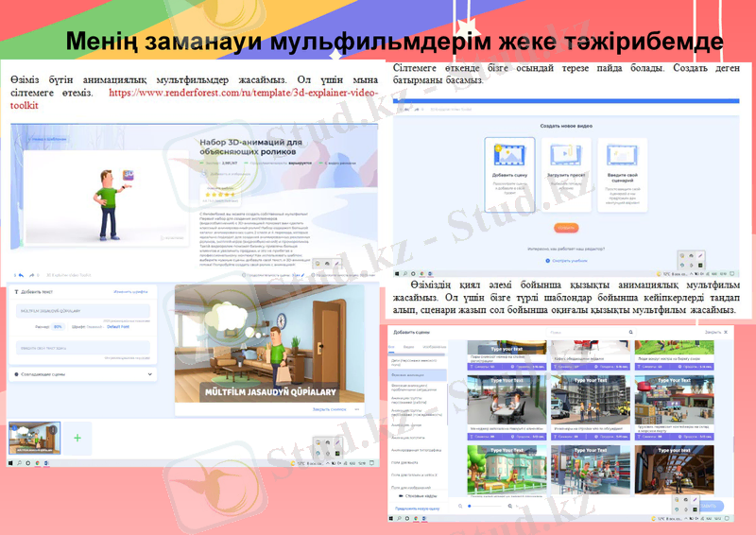The image size is (756, 535).
Task: Rate the template with the stars
Action: [220, 195]
